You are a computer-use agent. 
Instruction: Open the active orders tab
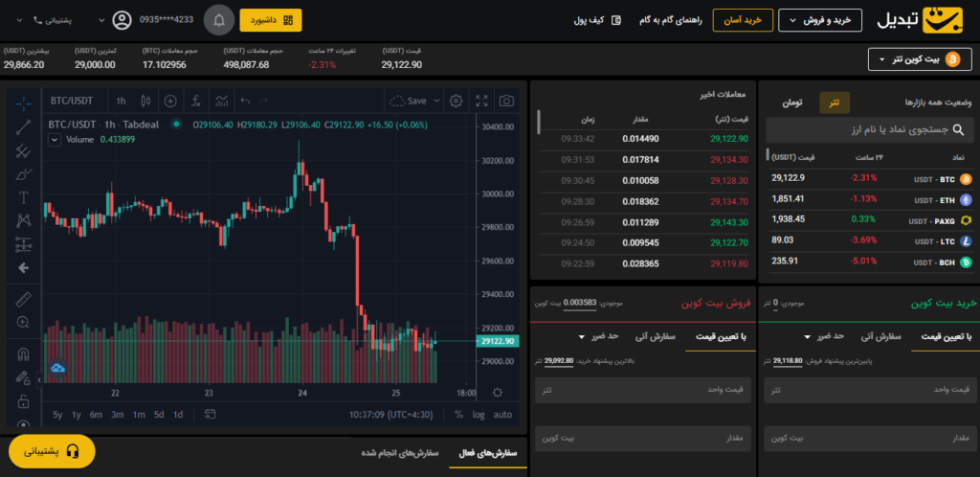tap(488, 453)
